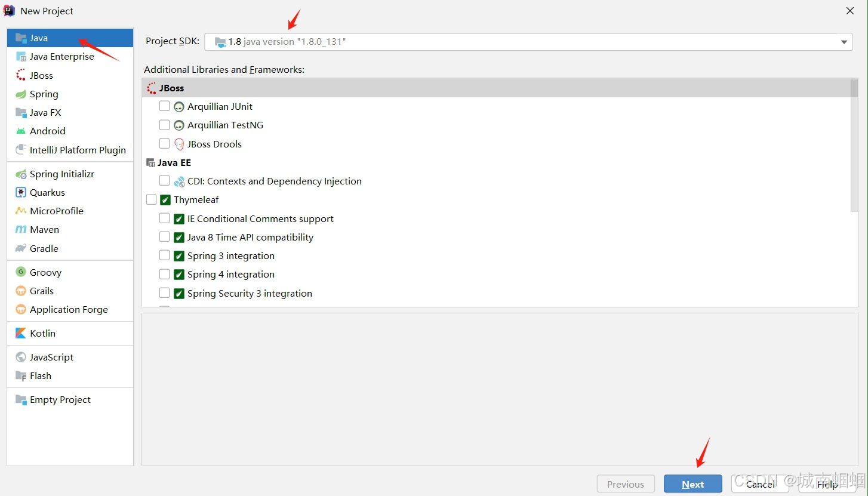This screenshot has height=496, width=868.
Task: Choose the Flash icon
Action: click(21, 376)
